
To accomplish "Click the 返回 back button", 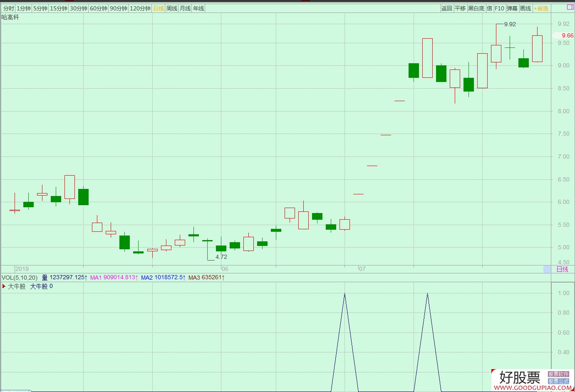I will click(446, 8).
